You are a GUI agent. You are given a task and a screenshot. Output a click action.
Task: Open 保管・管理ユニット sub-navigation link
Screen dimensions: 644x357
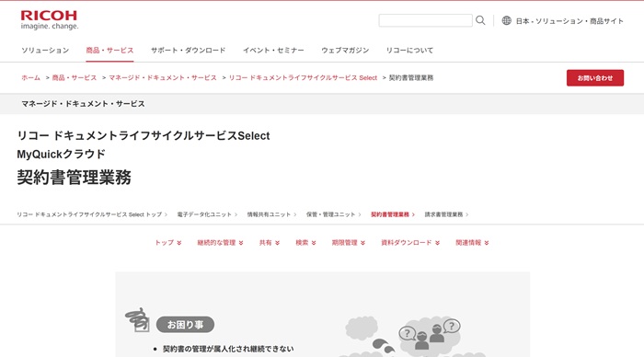330,214
